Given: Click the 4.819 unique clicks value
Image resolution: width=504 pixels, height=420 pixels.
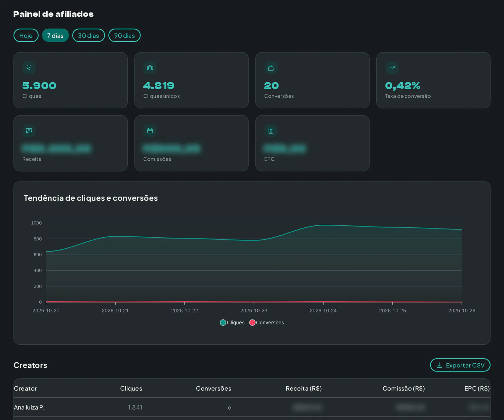Looking at the screenshot, I should (159, 86).
